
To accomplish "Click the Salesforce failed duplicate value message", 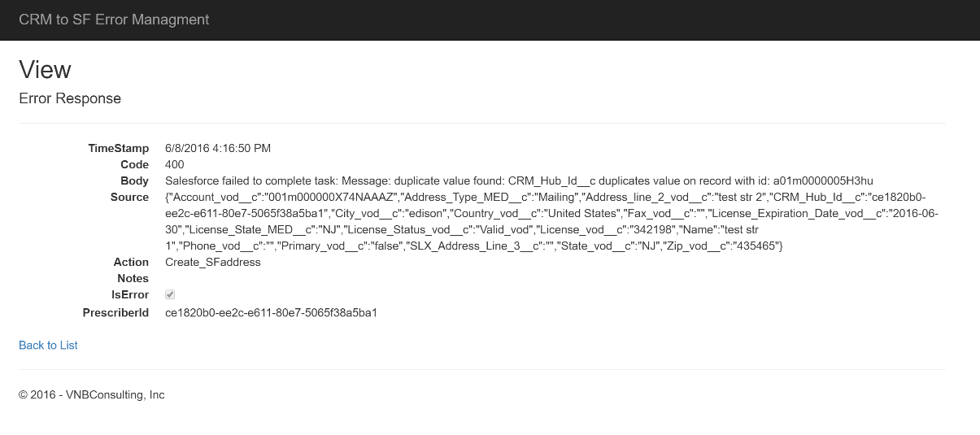I will click(519, 181).
